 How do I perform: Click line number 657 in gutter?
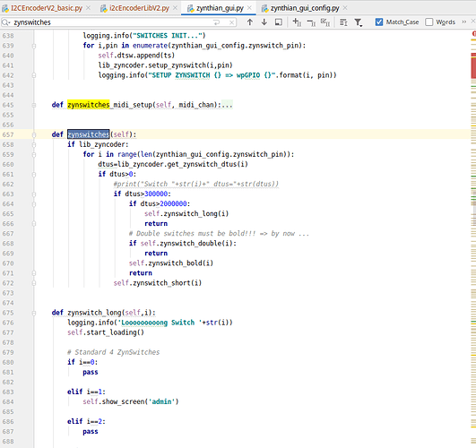click(8, 134)
